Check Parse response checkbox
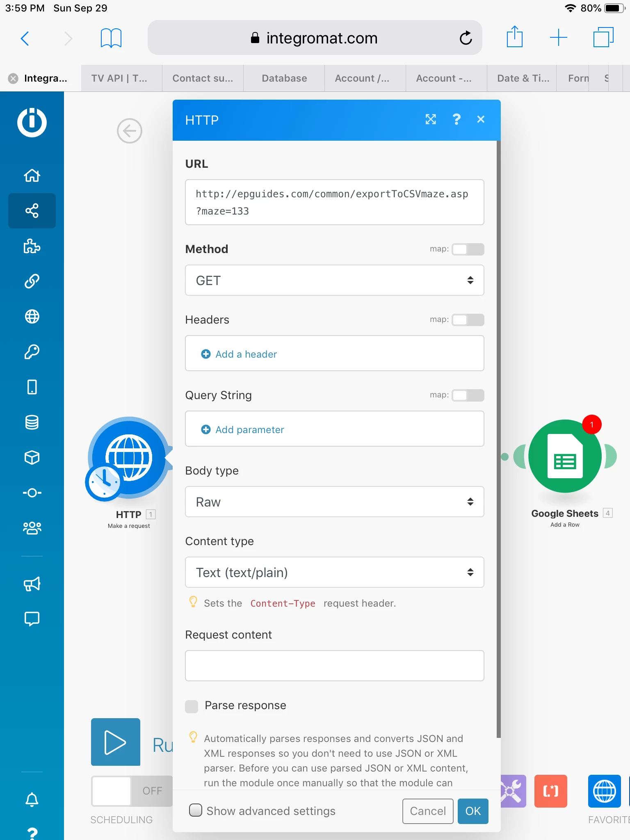The height and width of the screenshot is (840, 630). (192, 706)
